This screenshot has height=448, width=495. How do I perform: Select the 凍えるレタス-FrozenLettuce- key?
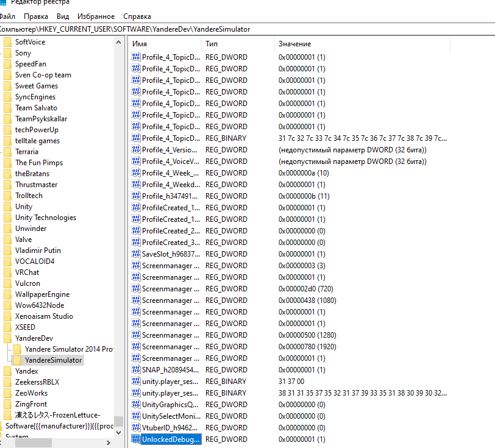(x=58, y=415)
